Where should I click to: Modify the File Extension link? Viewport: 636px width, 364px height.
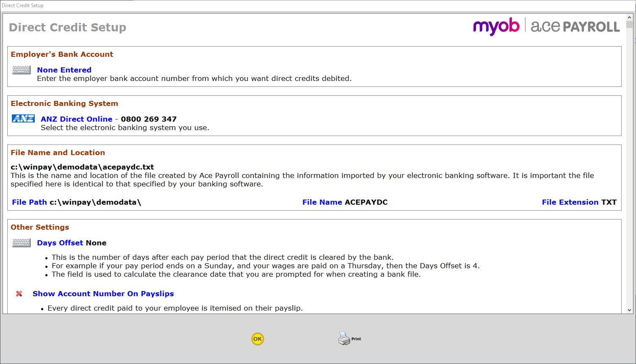pos(570,202)
